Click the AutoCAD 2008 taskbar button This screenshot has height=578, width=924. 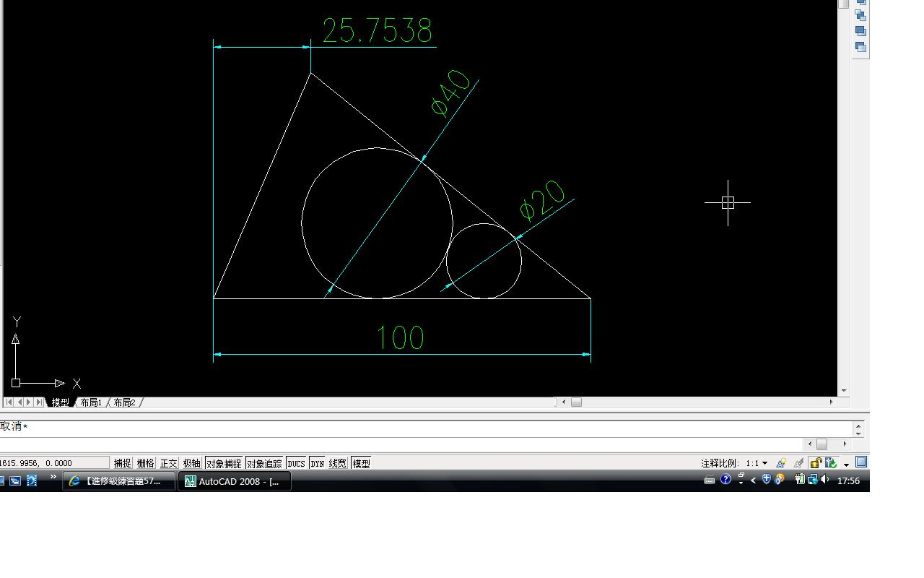click(235, 481)
